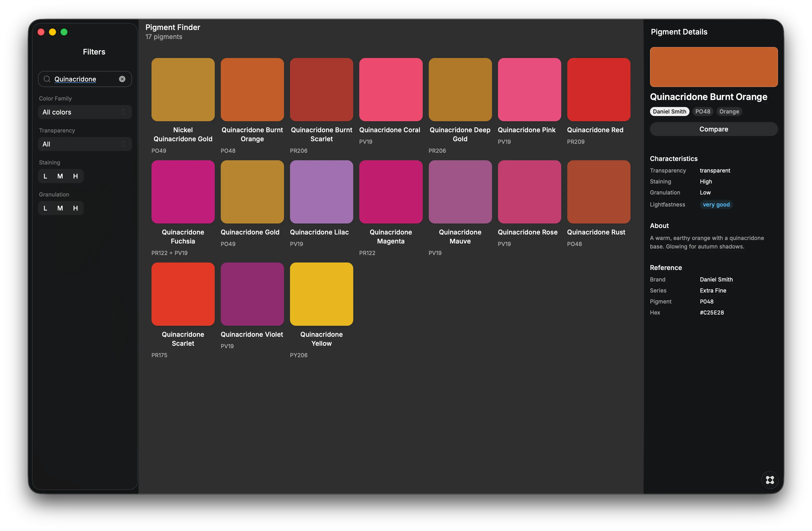Click the large detail color preview

(x=713, y=67)
